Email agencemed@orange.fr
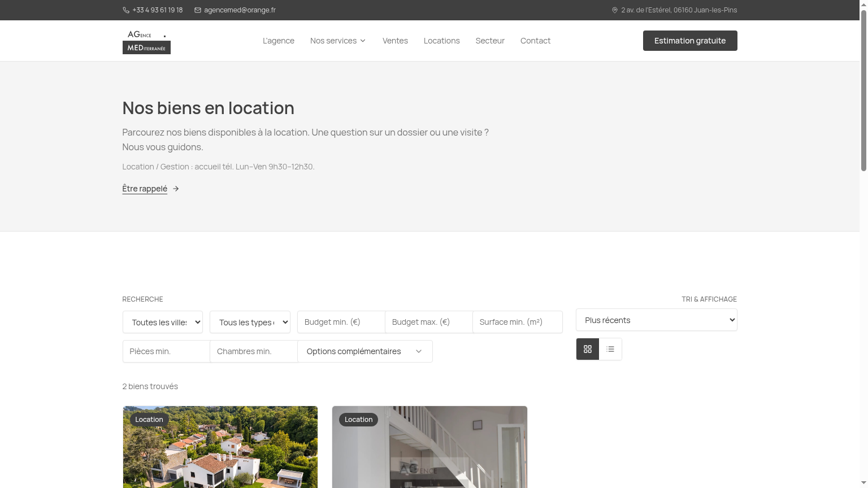 (x=240, y=10)
